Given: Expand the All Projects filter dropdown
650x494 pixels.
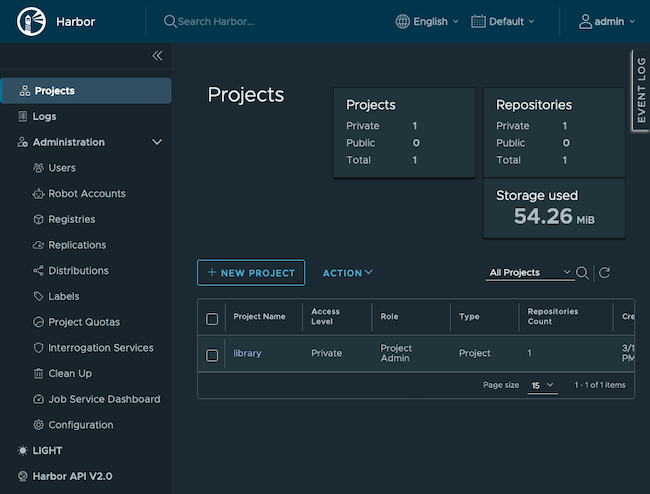Looking at the screenshot, I should click(529, 273).
